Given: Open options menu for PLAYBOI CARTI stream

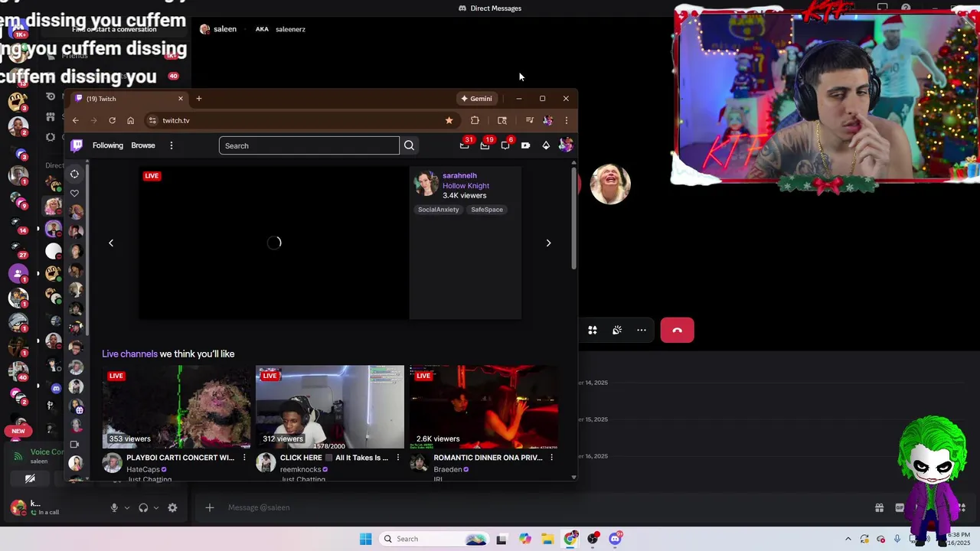Looking at the screenshot, I should click(x=244, y=458).
